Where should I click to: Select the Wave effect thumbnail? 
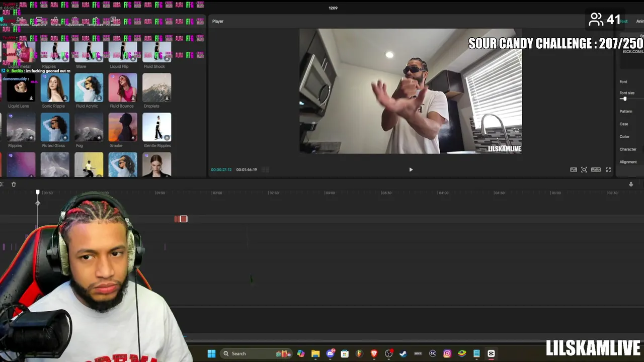89,52
